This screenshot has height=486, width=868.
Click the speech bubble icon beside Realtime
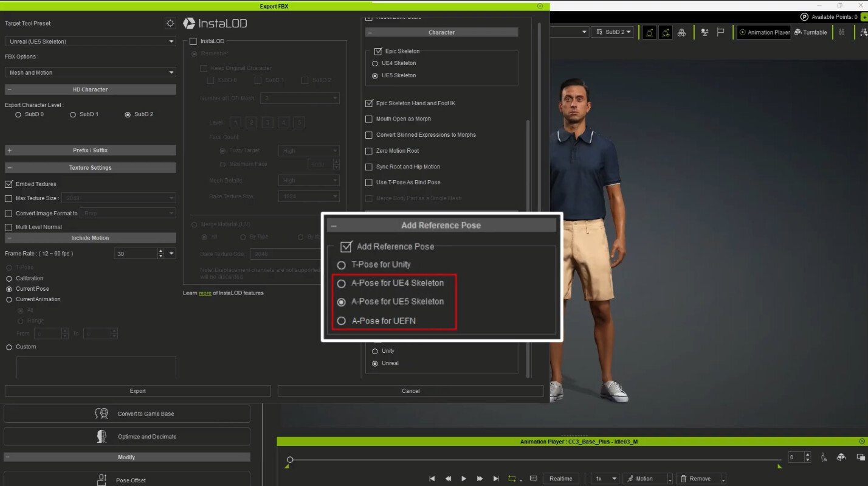[533, 479]
